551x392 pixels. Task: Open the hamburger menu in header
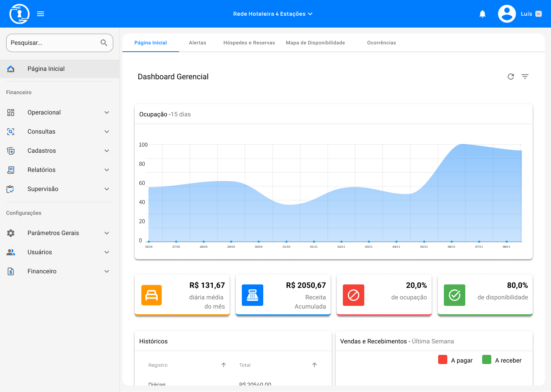pyautogui.click(x=41, y=14)
